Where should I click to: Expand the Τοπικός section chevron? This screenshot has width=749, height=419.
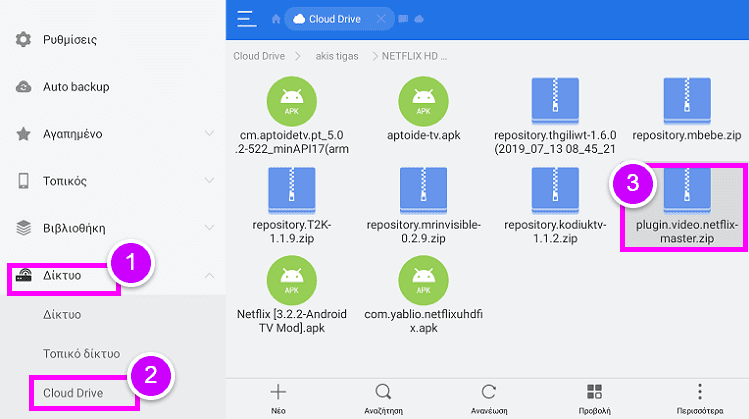[209, 181]
